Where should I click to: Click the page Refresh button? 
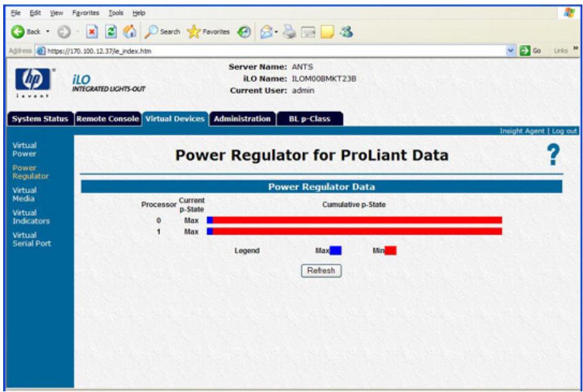[321, 271]
